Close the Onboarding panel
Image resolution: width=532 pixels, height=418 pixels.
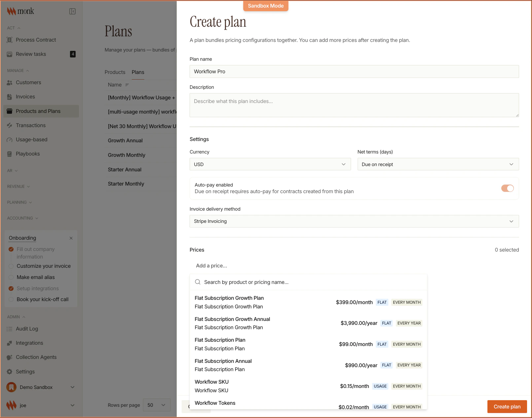click(71, 238)
